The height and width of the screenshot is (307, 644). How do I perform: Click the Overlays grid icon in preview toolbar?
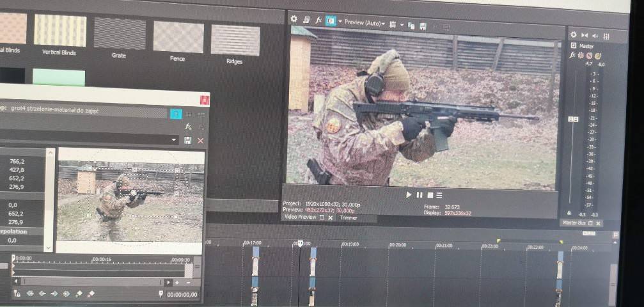point(393,24)
